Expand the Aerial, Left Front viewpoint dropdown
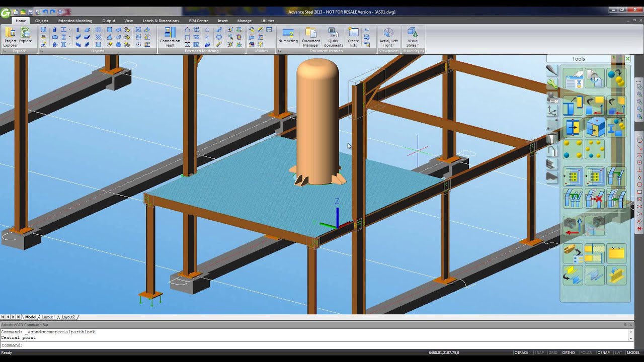 388,38
